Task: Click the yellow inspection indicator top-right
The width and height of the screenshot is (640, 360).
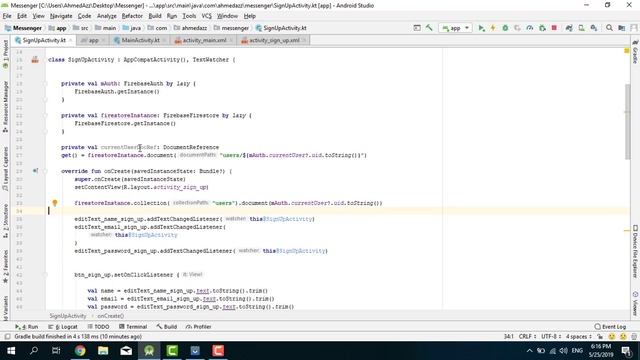Action: tap(627, 51)
